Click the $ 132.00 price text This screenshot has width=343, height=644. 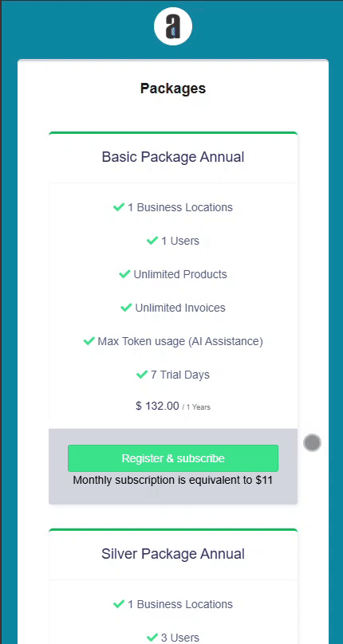tap(157, 406)
